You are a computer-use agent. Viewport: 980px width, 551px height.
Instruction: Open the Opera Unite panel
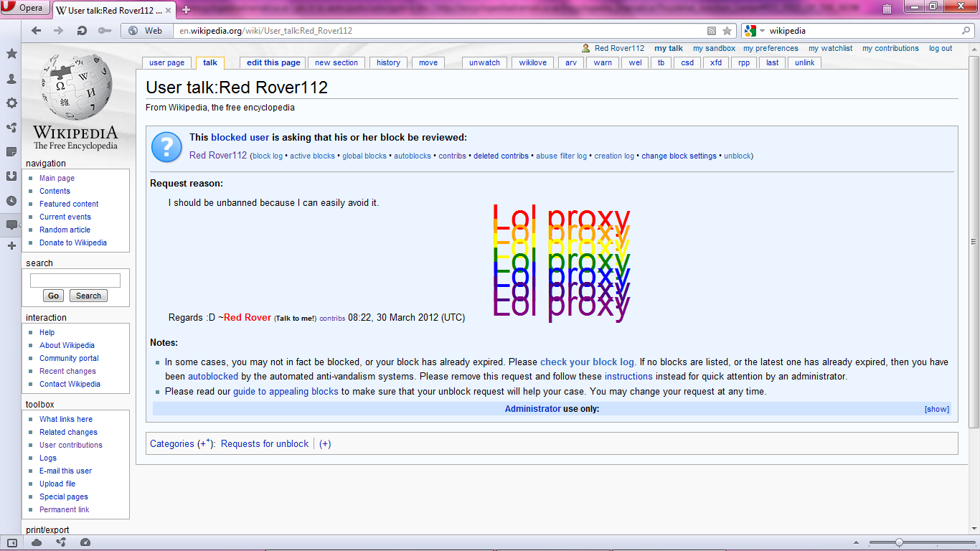click(x=11, y=127)
